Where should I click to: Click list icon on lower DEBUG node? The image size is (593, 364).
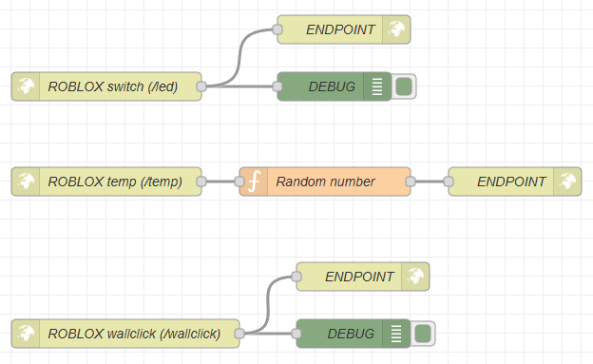pos(396,334)
